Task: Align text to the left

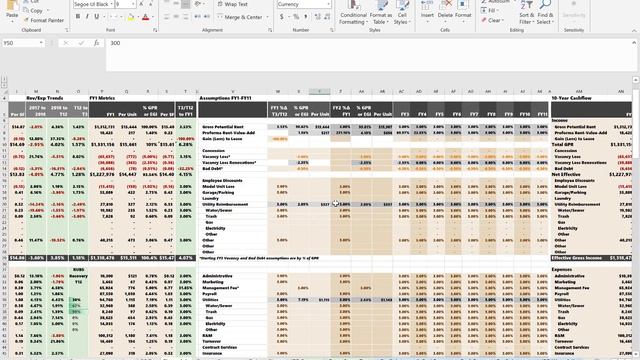Action: click(167, 17)
